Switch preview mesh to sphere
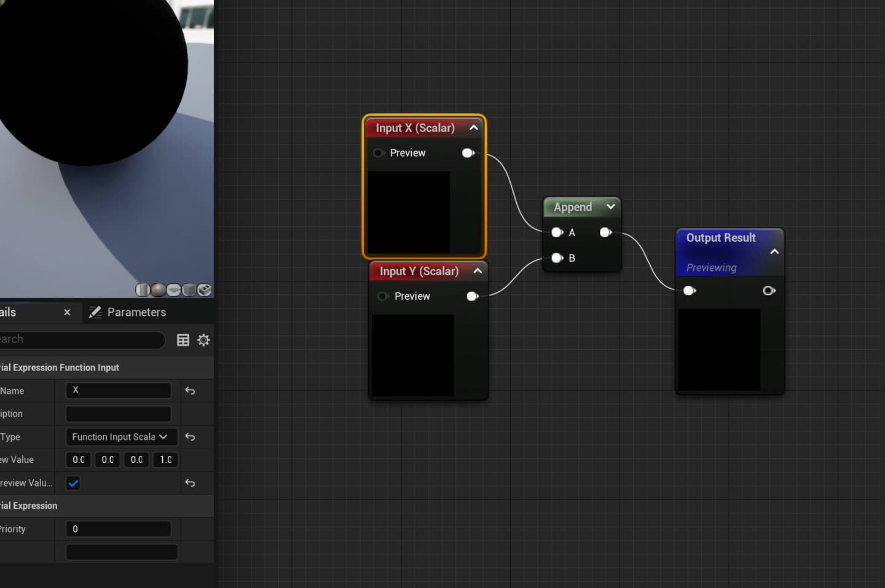Screen dimensions: 885x588 tap(158, 289)
